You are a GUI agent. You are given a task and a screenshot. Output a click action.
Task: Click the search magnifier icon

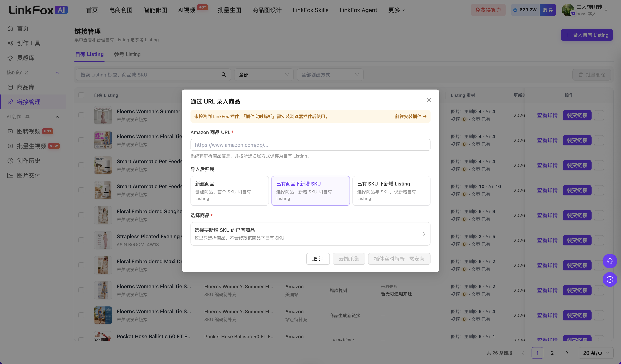223,75
